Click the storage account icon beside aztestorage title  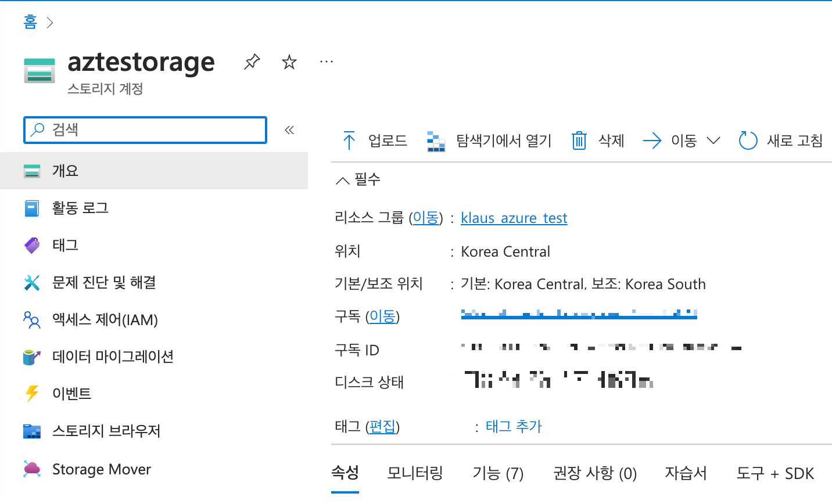click(40, 71)
